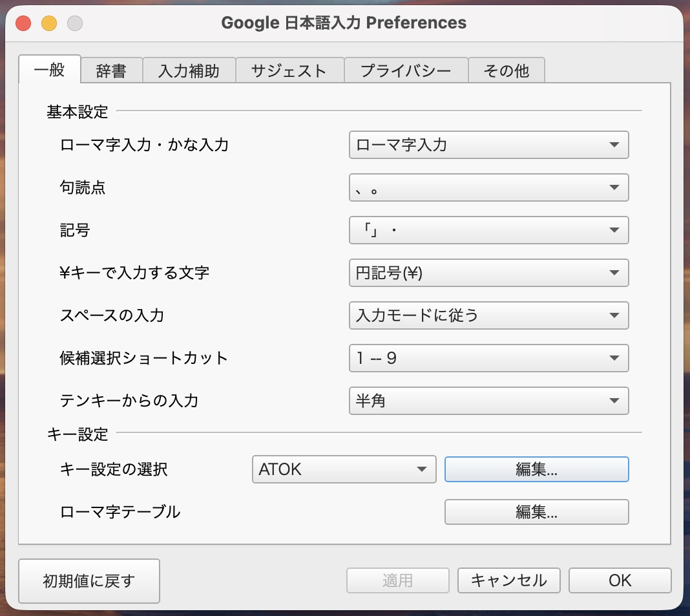Image resolution: width=690 pixels, height=616 pixels.
Task: Open the 記号 symbol style dropdown
Action: (489, 230)
